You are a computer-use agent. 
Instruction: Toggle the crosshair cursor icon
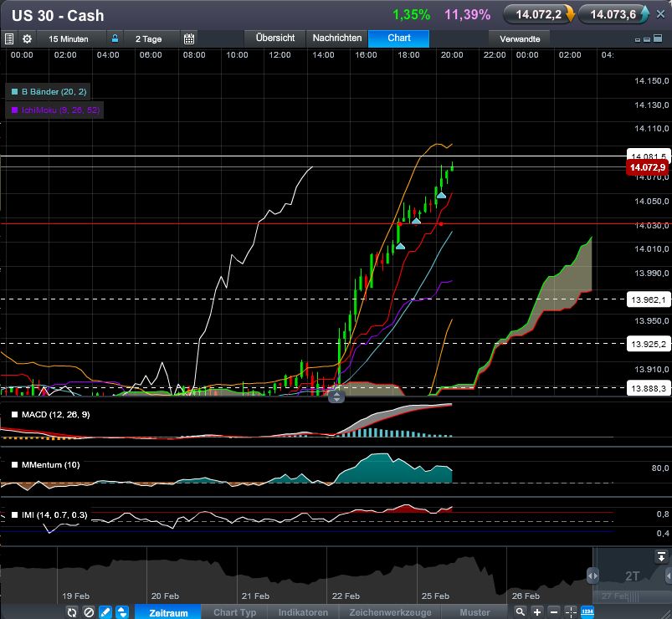tap(571, 612)
